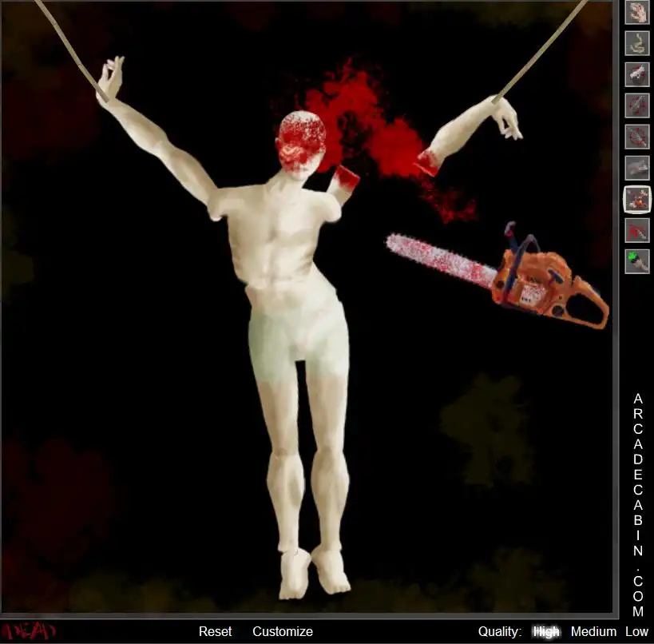Select the hand grab tool
Screen dimensions: 654x644
coord(637,12)
